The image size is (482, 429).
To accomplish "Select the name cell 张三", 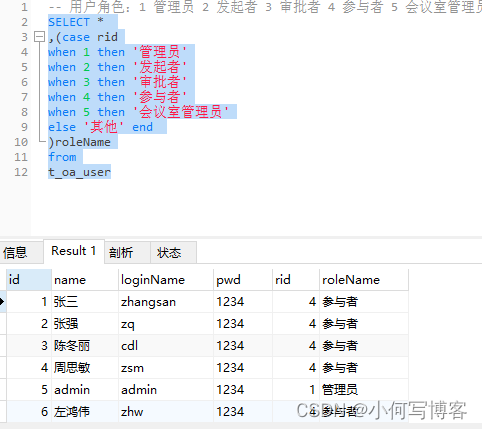I will (85, 302).
